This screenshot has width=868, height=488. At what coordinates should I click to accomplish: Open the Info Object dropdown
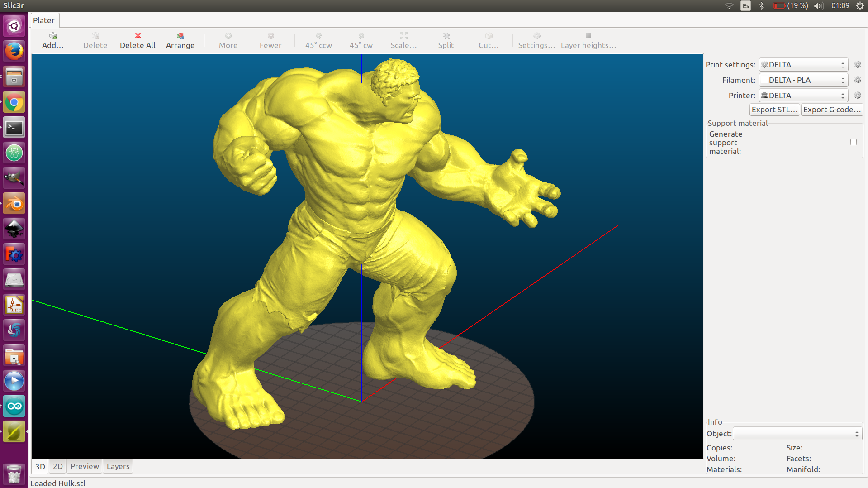point(797,434)
